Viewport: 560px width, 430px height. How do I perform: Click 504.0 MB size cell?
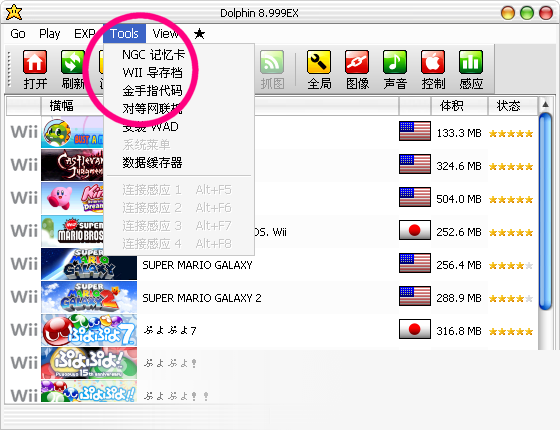pos(459,199)
